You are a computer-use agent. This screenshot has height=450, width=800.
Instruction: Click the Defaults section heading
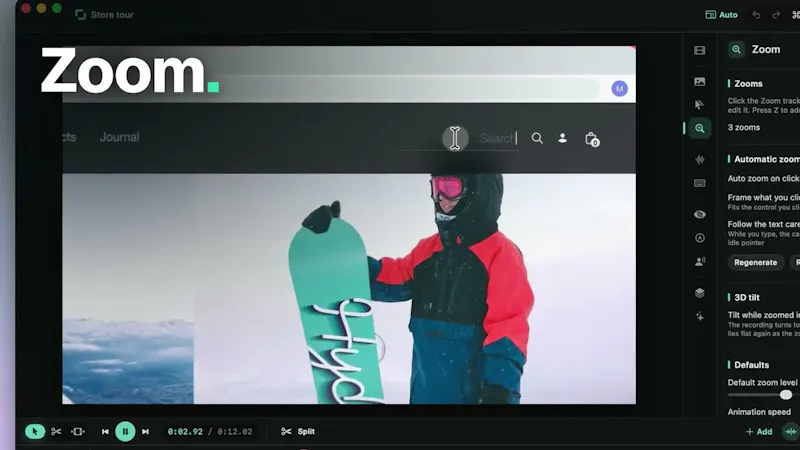[x=751, y=365]
